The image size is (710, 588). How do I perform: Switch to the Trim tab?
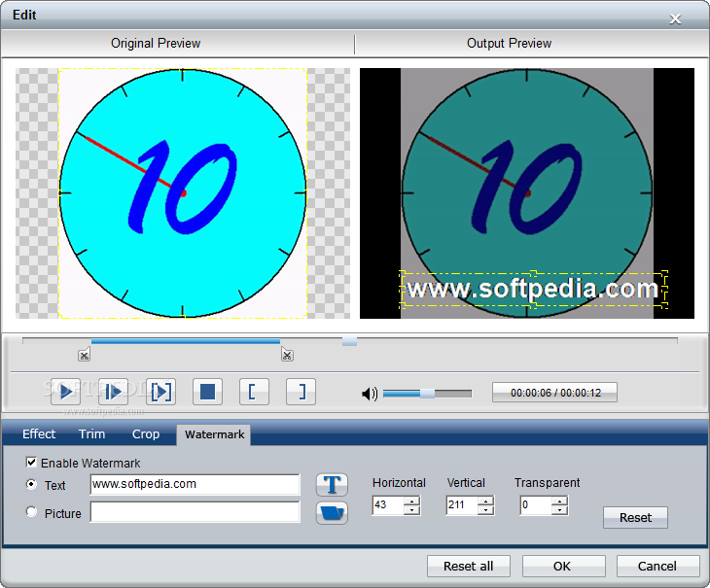coord(92,434)
